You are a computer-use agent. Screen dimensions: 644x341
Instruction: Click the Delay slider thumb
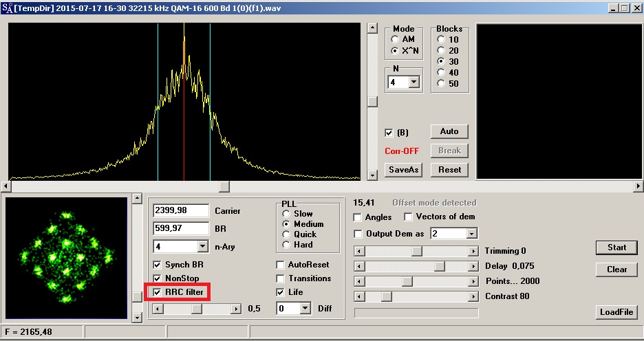coord(439,266)
